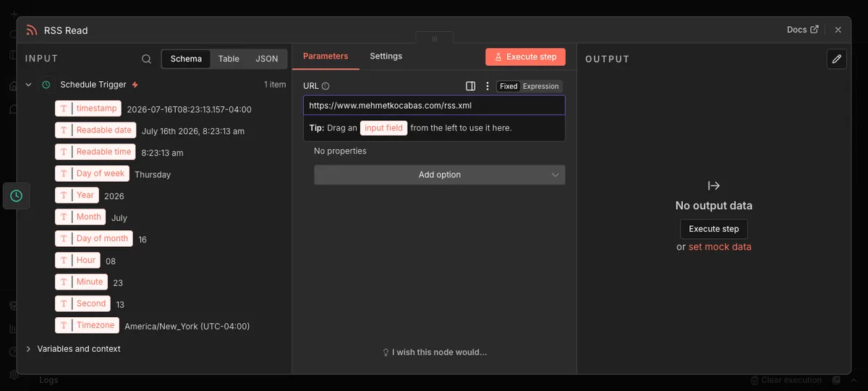This screenshot has height=391, width=868.
Task: Click the URL input field
Action: coord(434,105)
